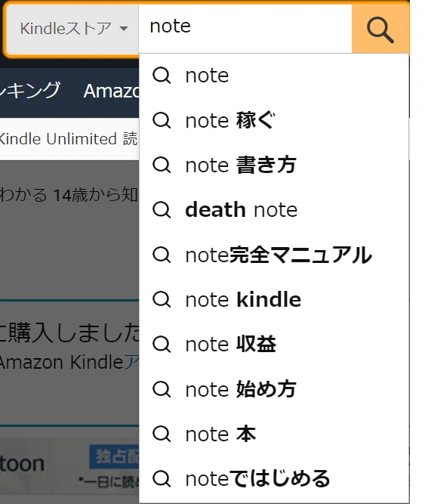Screen dimensions: 425x504
Task: Click the orange search magnifier button
Action: [x=380, y=29]
